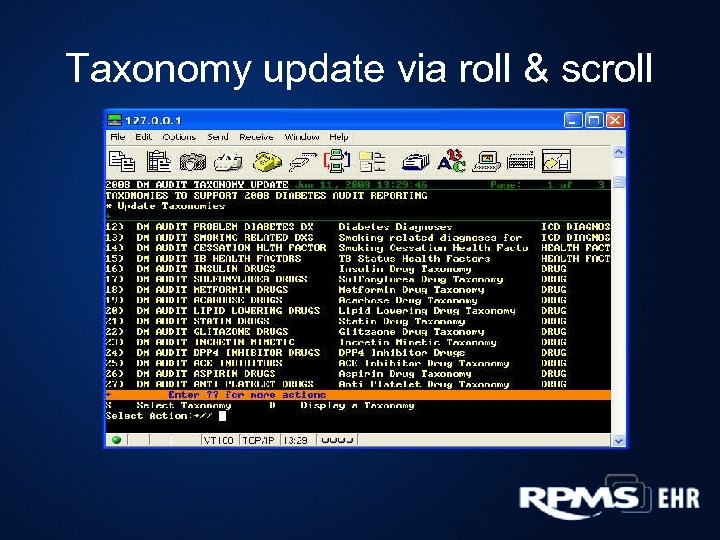Click the green connection status indicator
The image size is (720, 540).
tap(117, 440)
